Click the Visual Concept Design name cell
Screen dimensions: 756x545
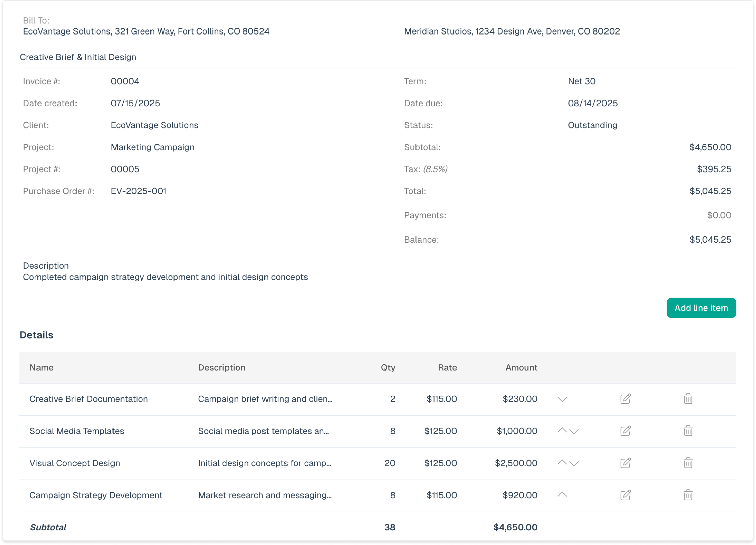(75, 463)
